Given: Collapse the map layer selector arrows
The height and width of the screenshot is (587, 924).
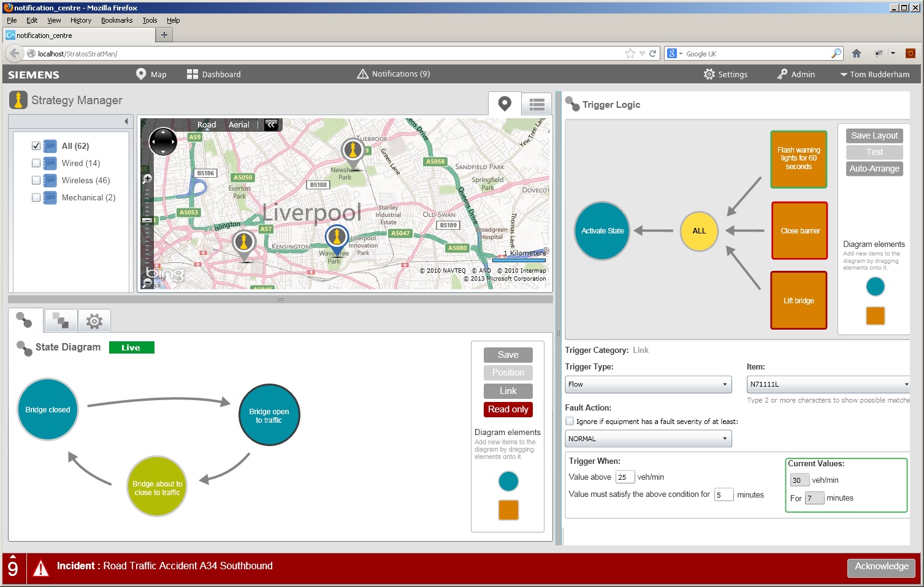Looking at the screenshot, I should tap(271, 124).
